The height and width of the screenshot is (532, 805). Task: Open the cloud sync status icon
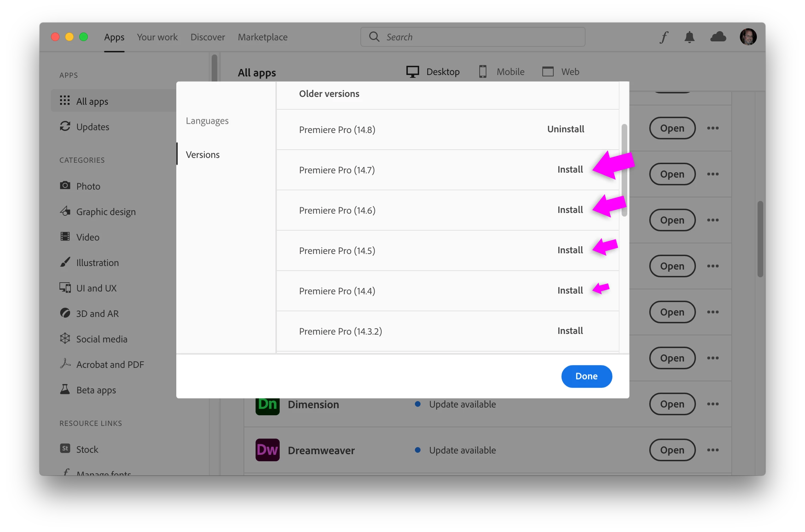(x=718, y=37)
